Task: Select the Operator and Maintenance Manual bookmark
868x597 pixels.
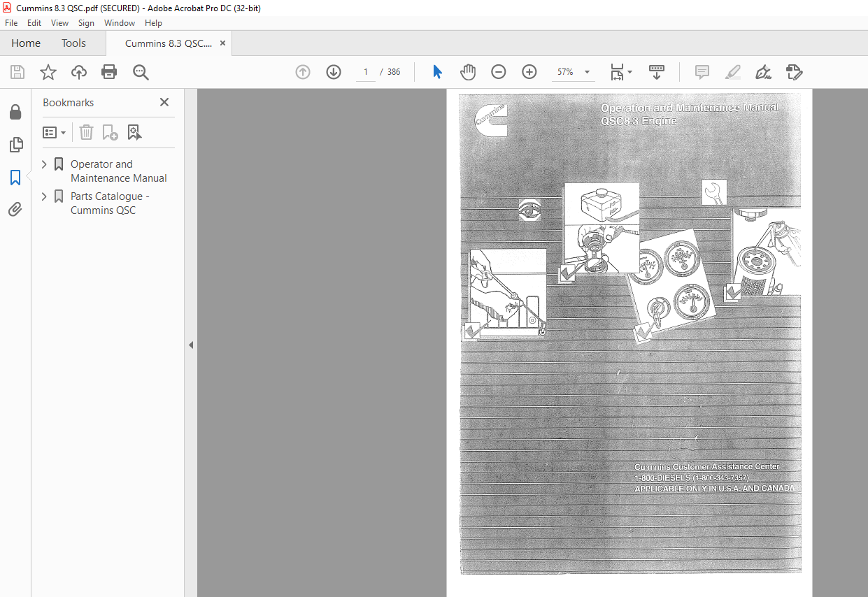Action: pyautogui.click(x=118, y=171)
